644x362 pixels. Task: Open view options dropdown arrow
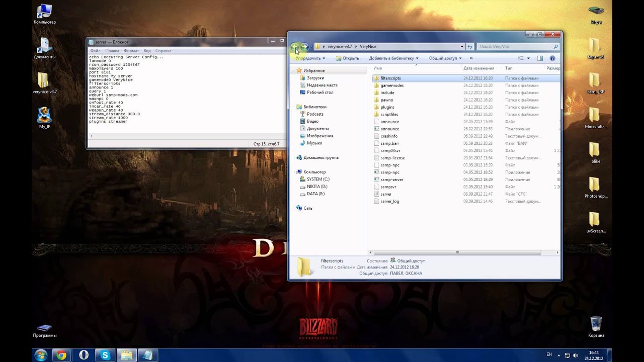tap(528, 58)
